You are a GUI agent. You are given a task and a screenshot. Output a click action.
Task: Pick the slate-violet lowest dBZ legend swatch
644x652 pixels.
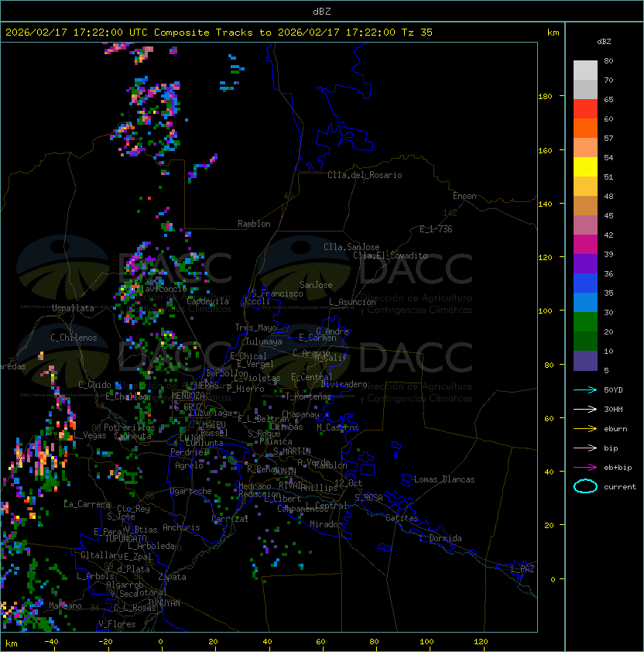point(585,361)
